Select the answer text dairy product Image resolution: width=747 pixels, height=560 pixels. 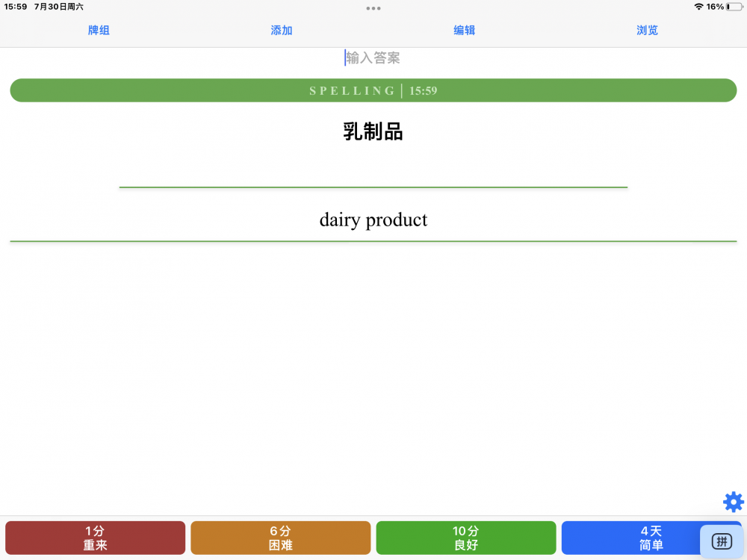373,220
